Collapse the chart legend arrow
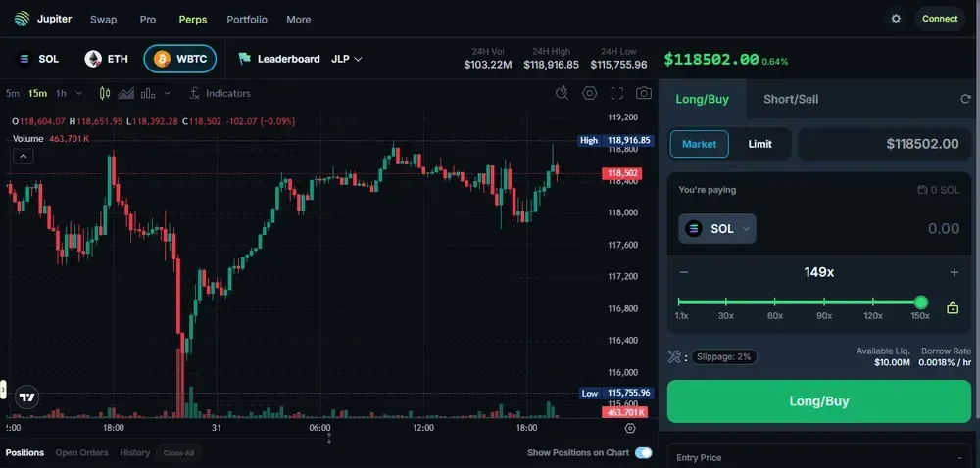This screenshot has height=468, width=980. tap(24, 156)
